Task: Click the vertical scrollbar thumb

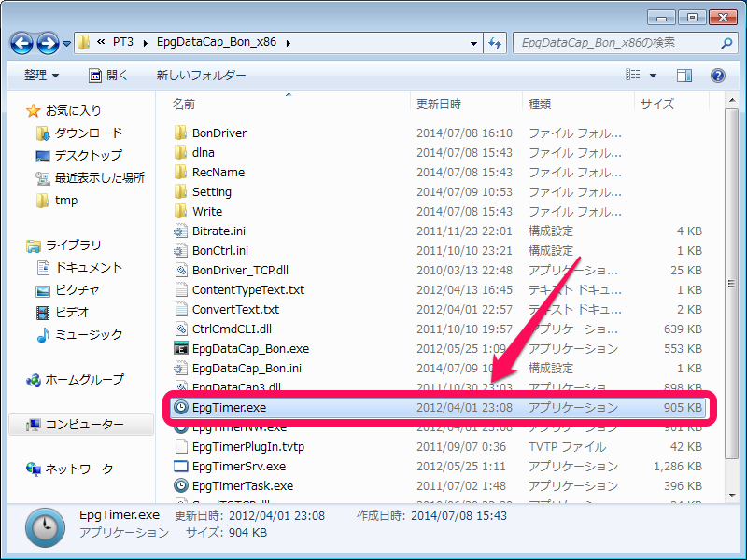Action: click(731, 284)
